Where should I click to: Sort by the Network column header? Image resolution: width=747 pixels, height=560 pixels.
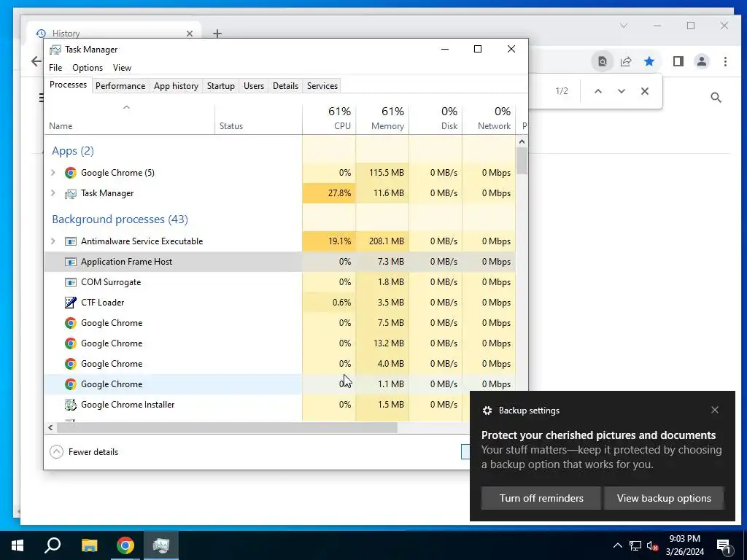[489, 118]
